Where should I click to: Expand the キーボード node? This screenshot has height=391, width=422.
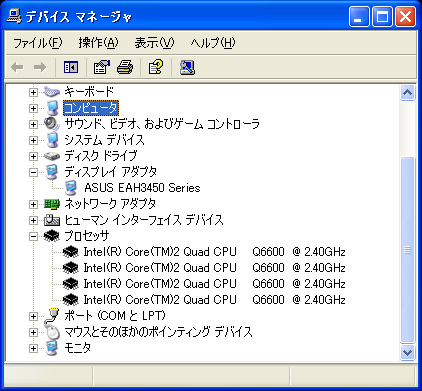(x=33, y=92)
